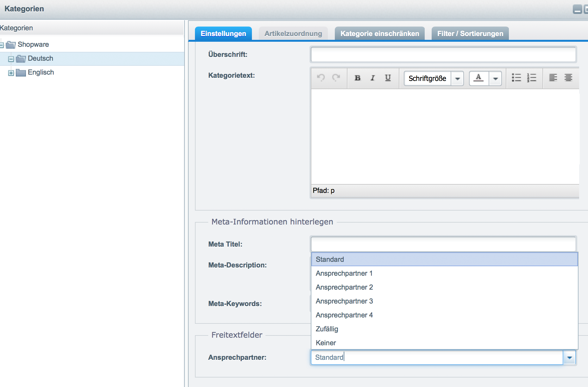The width and height of the screenshot is (588, 387).
Task: Select the Shopware root tree item
Action: (92, 45)
